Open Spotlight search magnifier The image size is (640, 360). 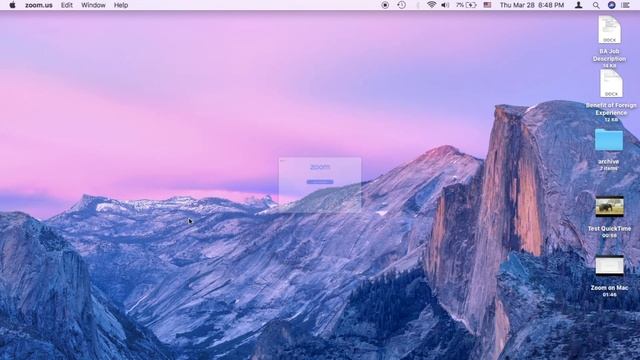point(596,5)
